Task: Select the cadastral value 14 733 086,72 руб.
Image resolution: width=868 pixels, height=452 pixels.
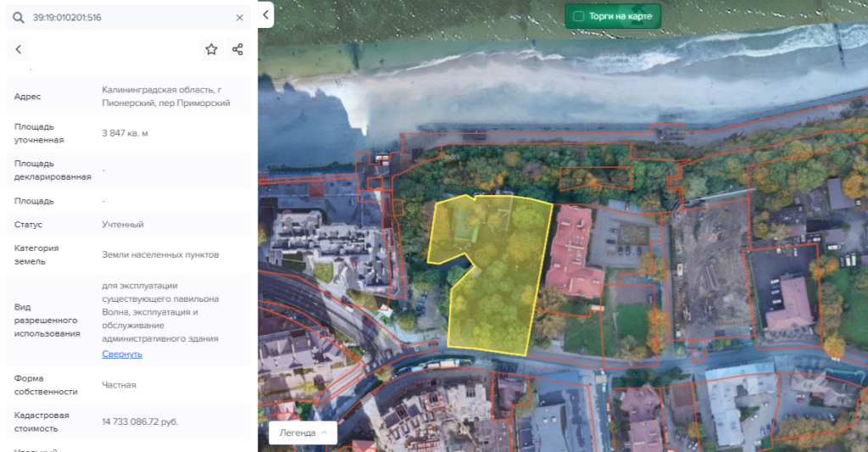Action: tap(140, 421)
